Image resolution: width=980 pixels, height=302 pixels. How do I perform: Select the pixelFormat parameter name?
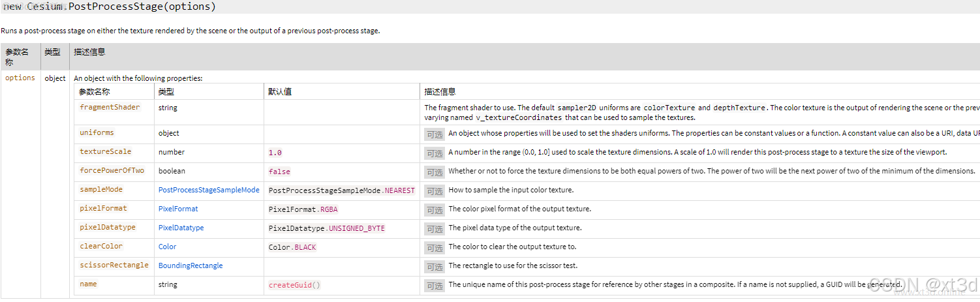(103, 209)
